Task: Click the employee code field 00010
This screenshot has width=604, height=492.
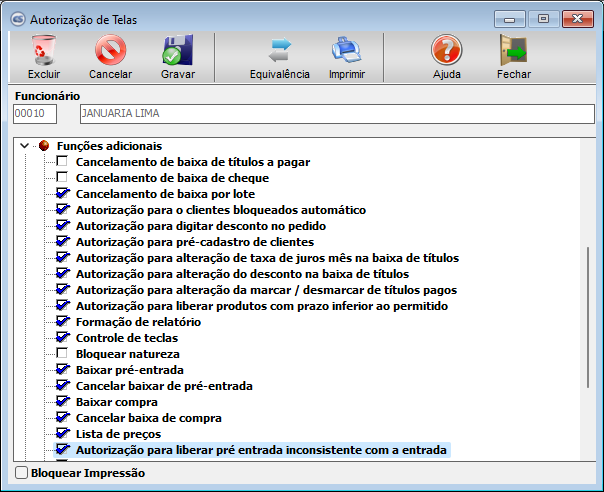Action: [35, 114]
